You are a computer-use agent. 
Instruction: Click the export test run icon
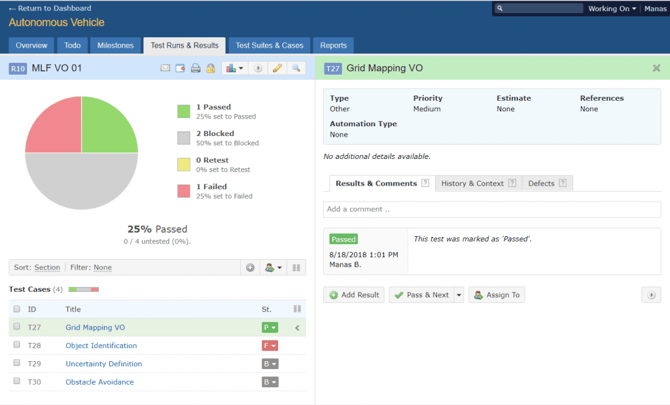coord(180,68)
